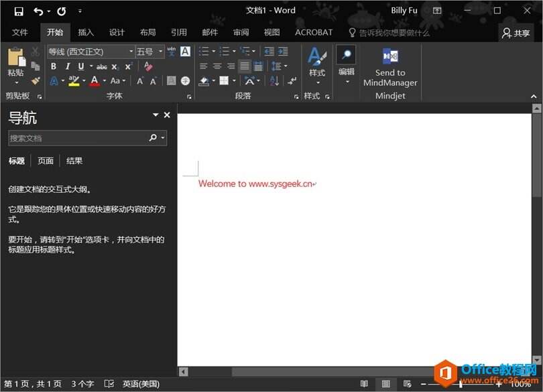
Task: Click the Send to MindManager icon
Action: (390, 56)
